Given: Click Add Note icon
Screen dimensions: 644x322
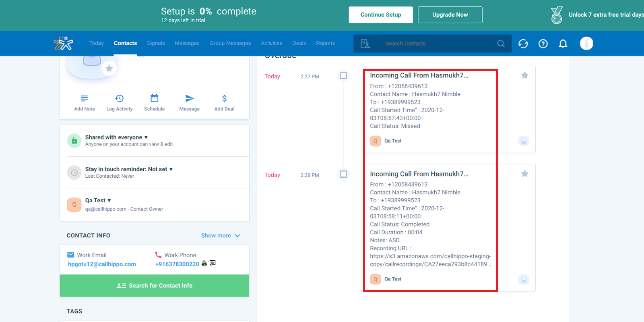Looking at the screenshot, I should (84, 98).
